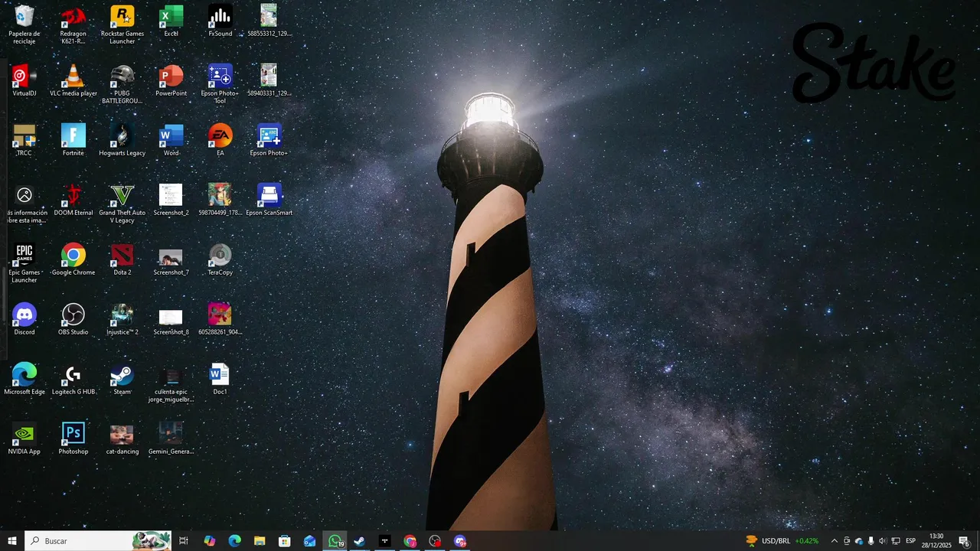The width and height of the screenshot is (980, 551).
Task: Select the Word desktop shortcut
Action: pyautogui.click(x=171, y=141)
